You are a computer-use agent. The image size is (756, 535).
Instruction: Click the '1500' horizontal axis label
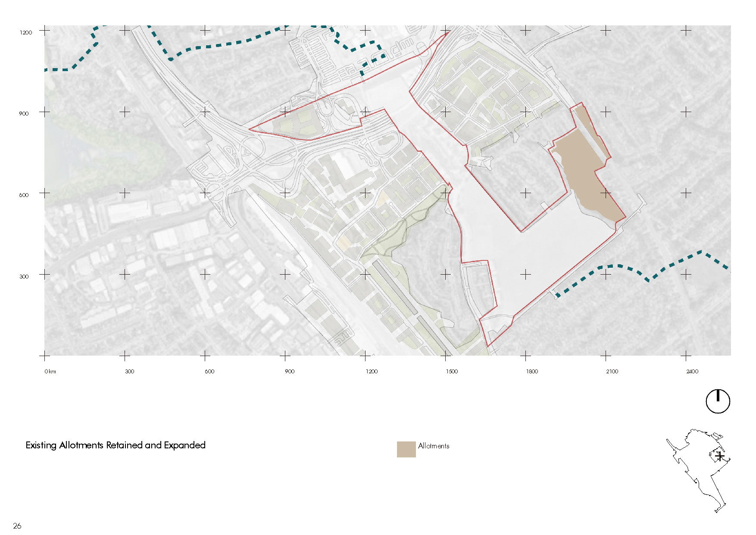click(452, 371)
